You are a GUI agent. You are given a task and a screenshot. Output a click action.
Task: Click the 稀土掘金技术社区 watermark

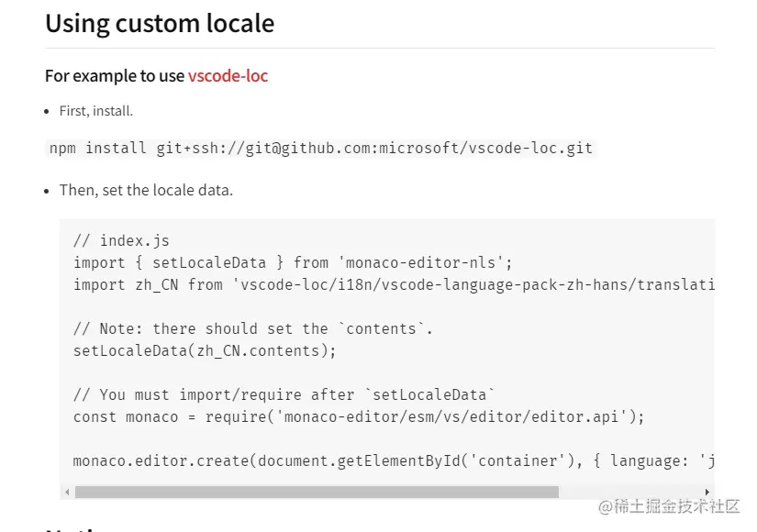(x=669, y=506)
